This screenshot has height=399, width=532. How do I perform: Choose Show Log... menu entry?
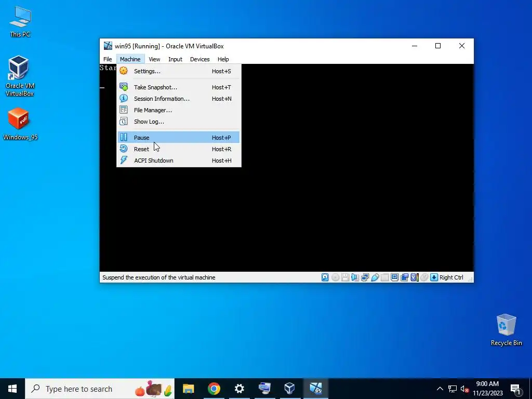tap(179, 122)
